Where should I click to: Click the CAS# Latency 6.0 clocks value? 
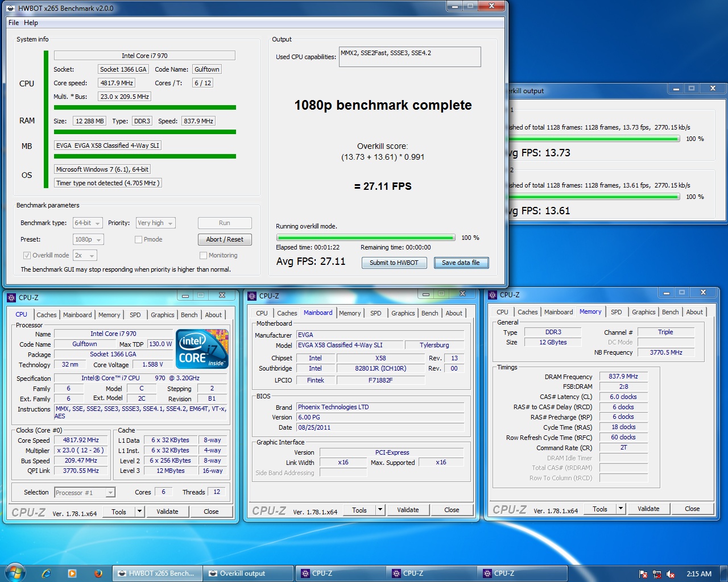(623, 397)
